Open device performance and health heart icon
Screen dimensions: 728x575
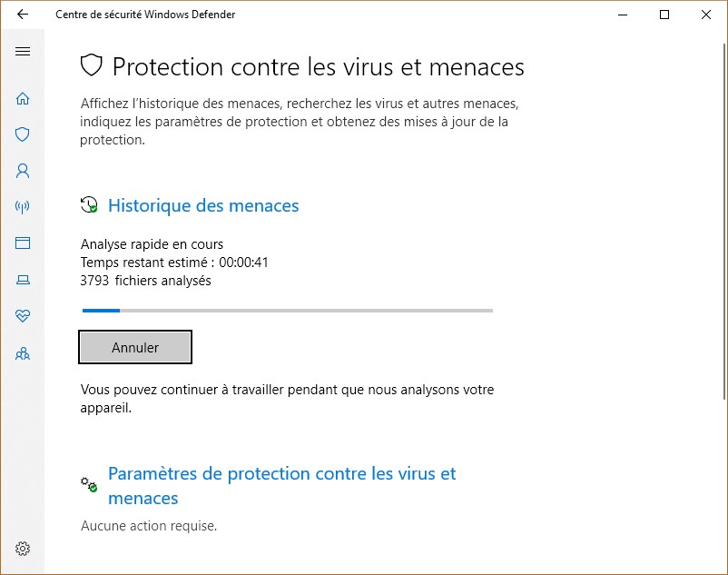pyautogui.click(x=23, y=316)
